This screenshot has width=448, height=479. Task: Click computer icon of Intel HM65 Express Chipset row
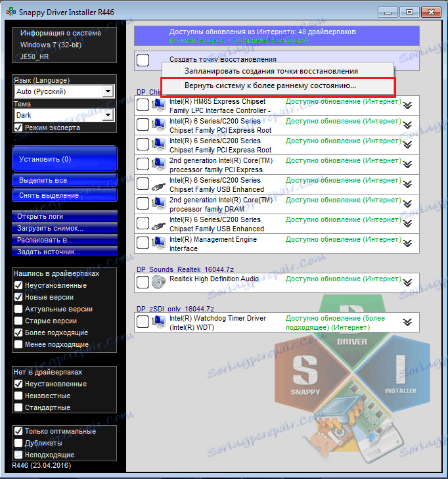click(x=158, y=105)
